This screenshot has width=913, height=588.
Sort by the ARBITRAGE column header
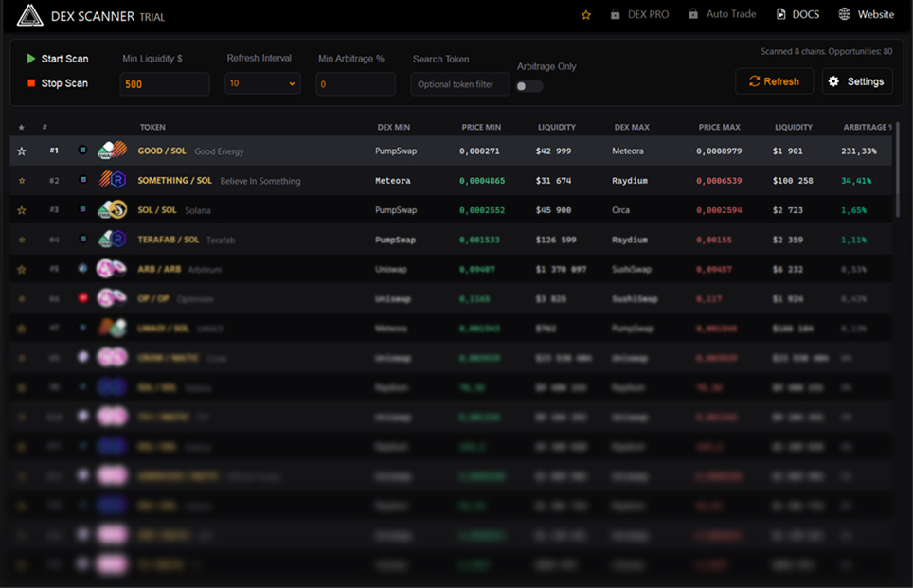point(865,127)
